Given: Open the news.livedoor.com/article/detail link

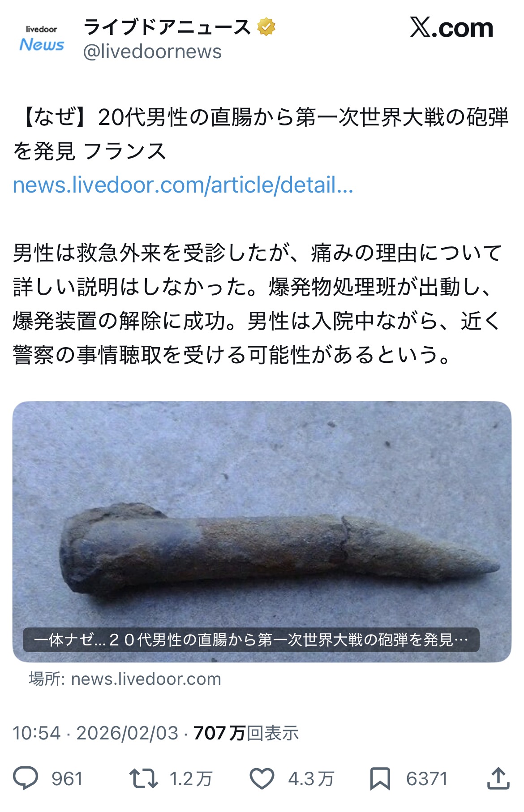Looking at the screenshot, I should coord(183,185).
